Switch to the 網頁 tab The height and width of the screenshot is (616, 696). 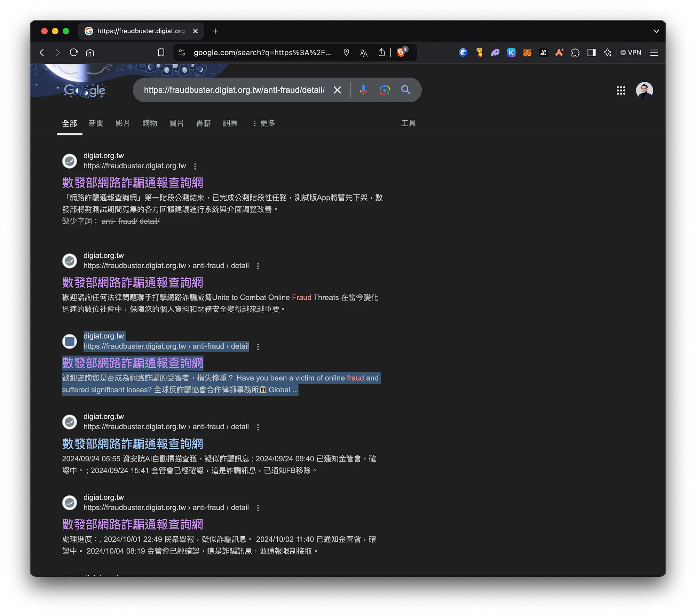click(230, 123)
